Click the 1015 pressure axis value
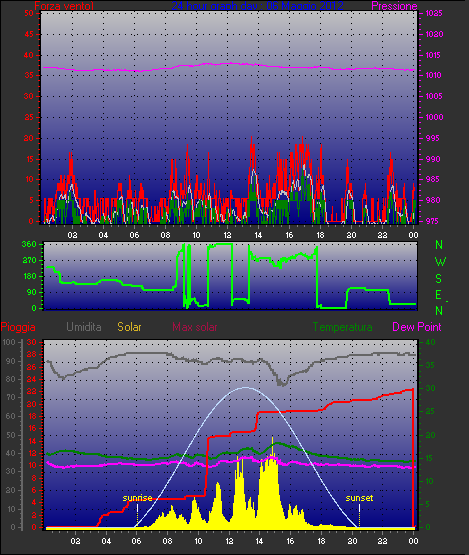469x555 pixels. coord(434,55)
